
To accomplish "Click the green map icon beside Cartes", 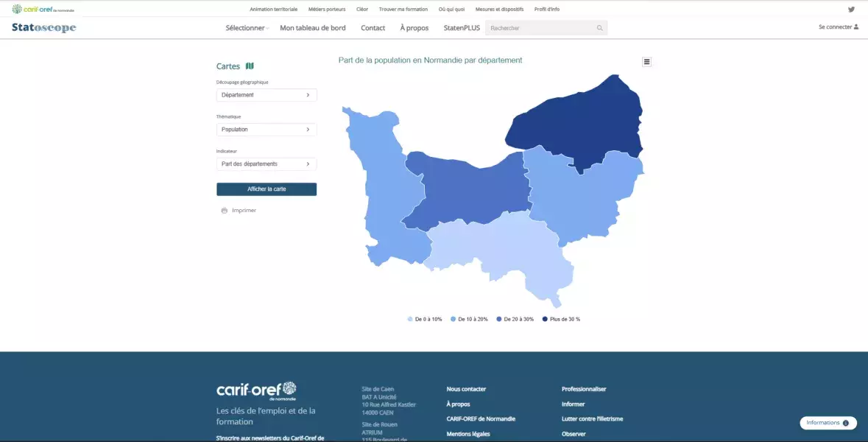I will [250, 66].
